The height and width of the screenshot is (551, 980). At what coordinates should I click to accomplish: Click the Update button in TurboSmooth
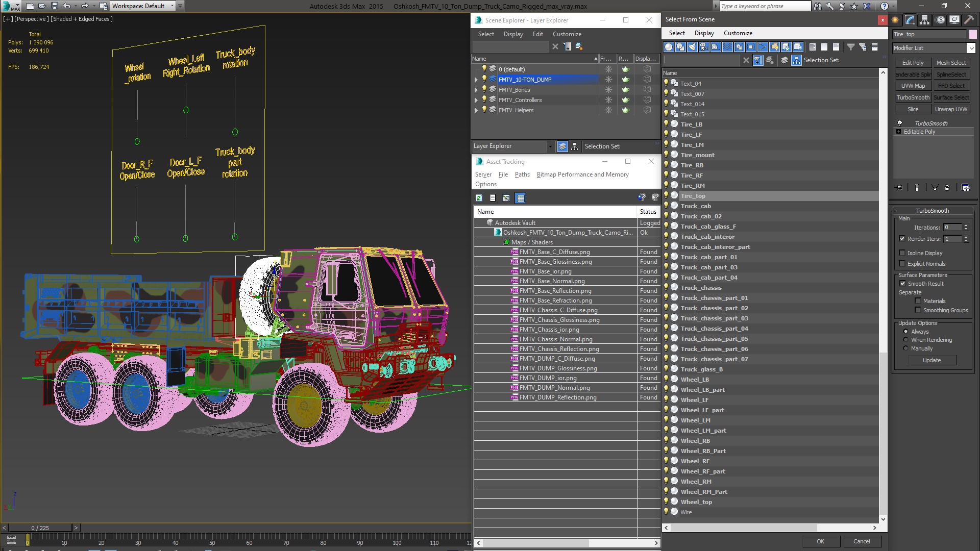coord(932,360)
